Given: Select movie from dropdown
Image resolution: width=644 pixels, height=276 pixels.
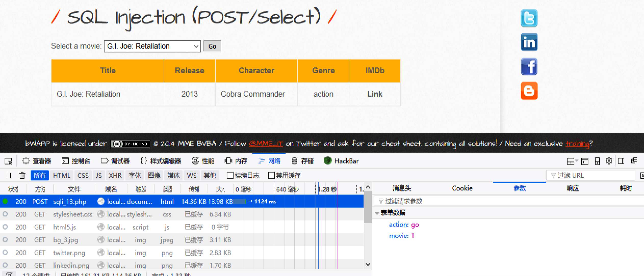Looking at the screenshot, I should point(152,46).
